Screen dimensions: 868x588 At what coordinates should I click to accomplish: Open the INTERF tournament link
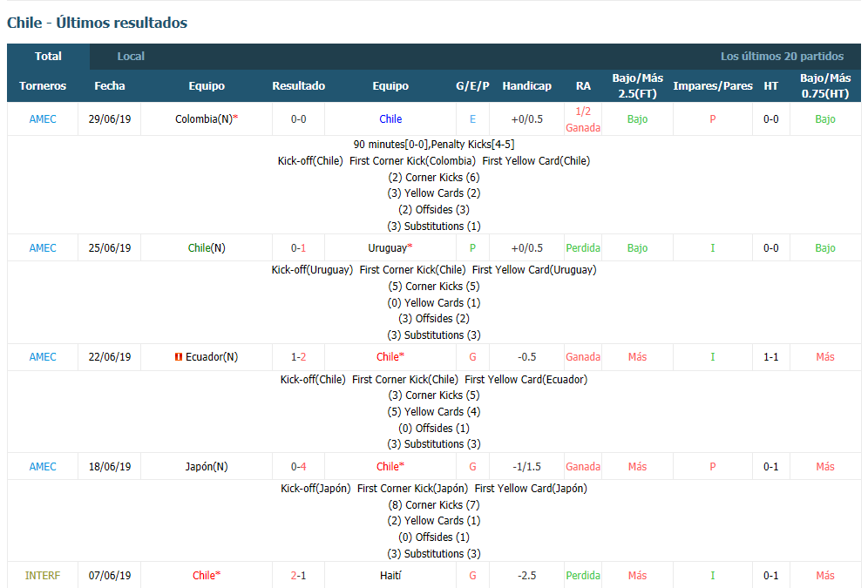pyautogui.click(x=43, y=575)
